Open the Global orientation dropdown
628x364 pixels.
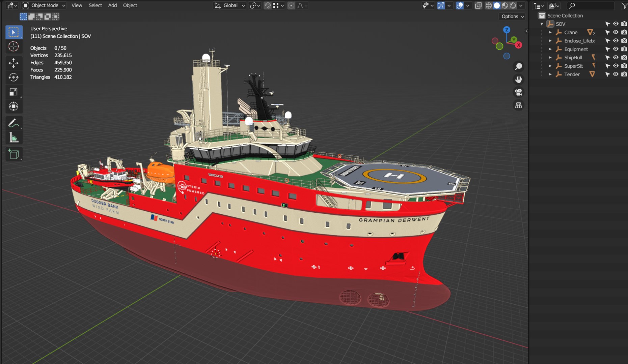230,6
